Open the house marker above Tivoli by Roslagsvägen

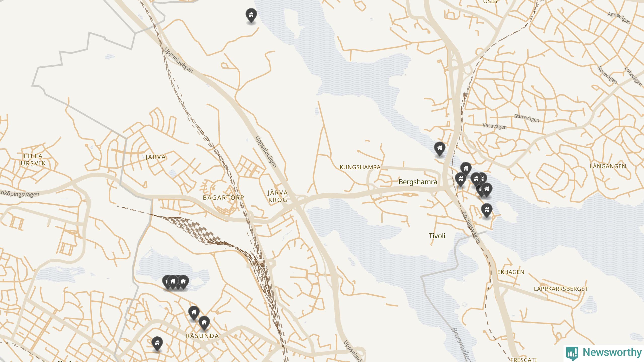pyautogui.click(x=487, y=210)
